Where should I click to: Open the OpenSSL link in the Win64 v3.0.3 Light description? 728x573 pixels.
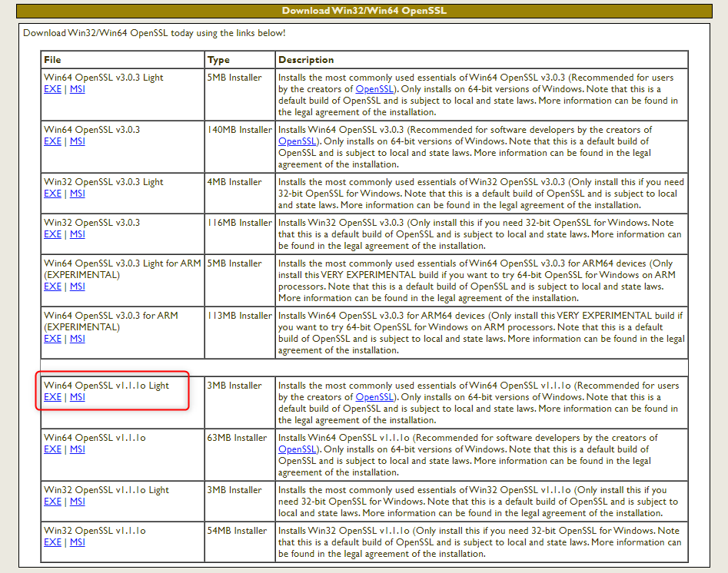click(374, 89)
